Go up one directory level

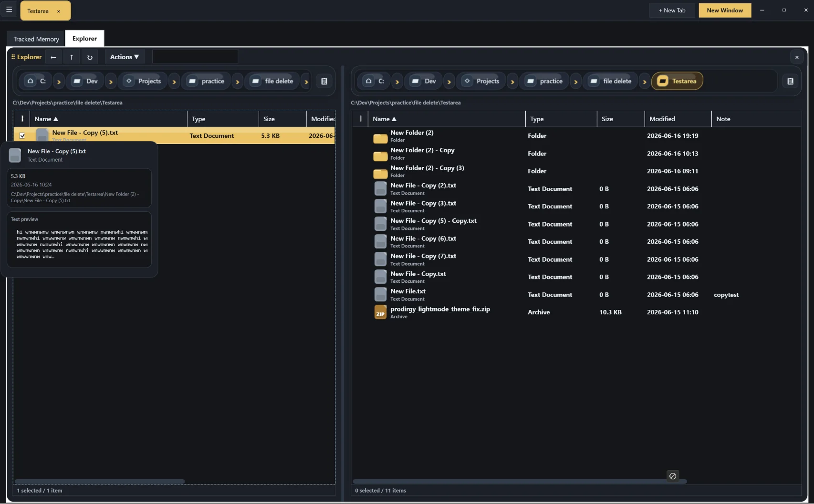click(x=72, y=57)
